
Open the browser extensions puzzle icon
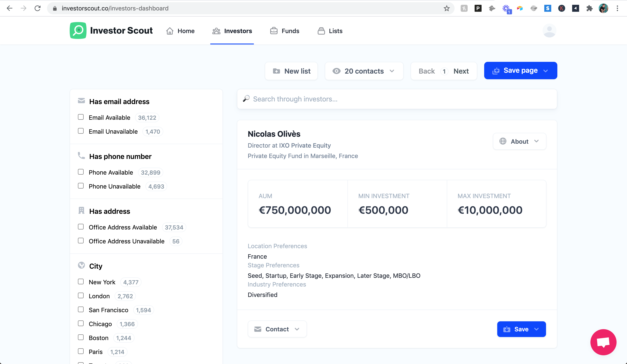589,8
